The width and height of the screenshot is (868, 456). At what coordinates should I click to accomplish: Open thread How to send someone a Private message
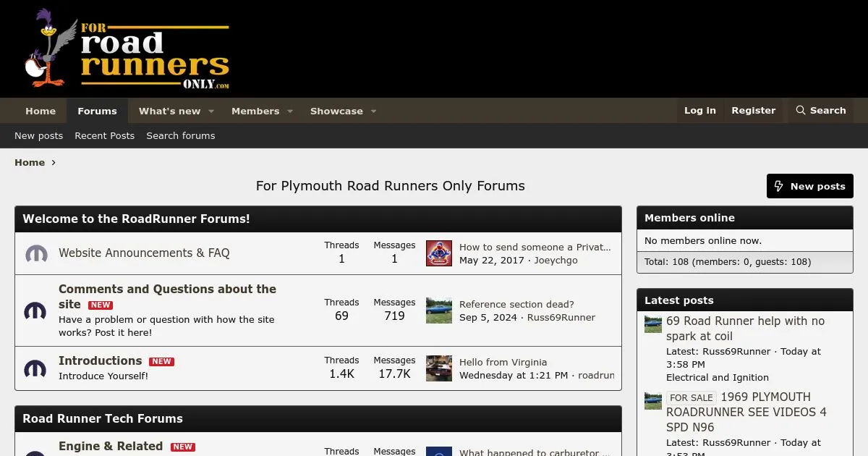(x=535, y=247)
